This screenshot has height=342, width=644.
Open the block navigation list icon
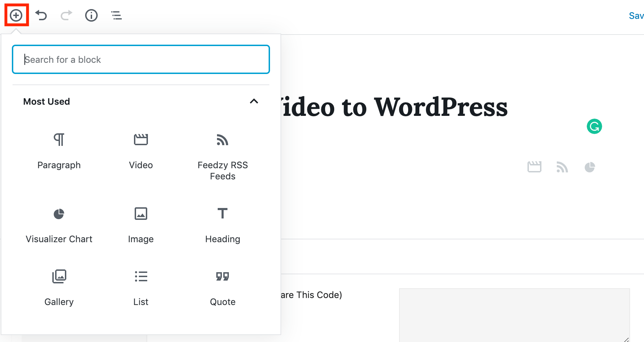117,15
